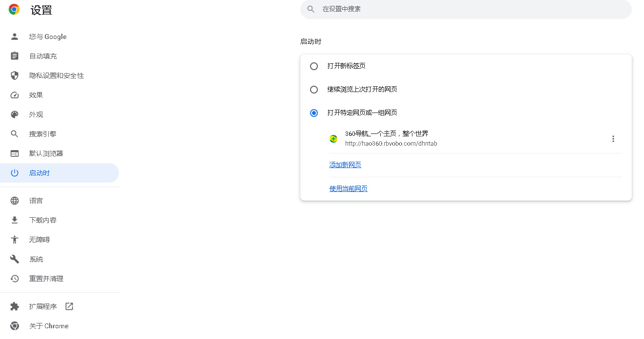Select the 继续浏览上次打开的网页 radio button
The height and width of the screenshot is (339, 644).
pos(314,89)
